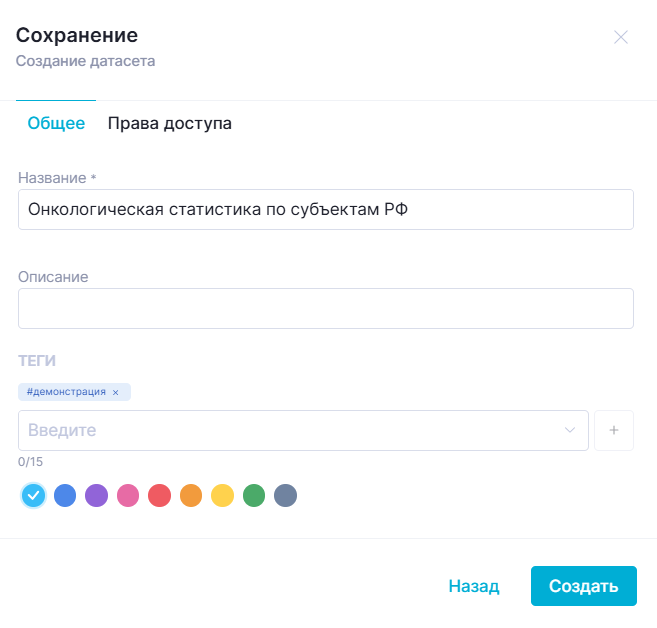Select the yellow color swatch
Screen dimensions: 657x628
point(222,495)
